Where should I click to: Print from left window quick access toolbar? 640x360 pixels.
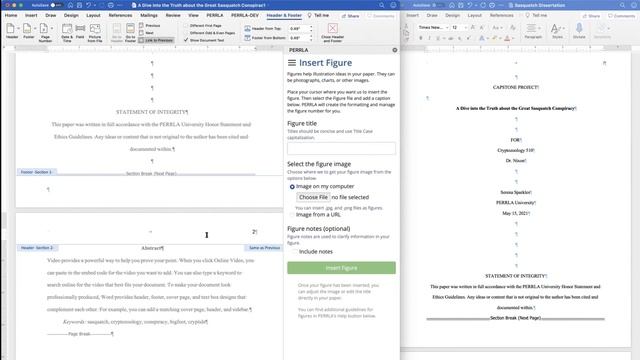111,5
